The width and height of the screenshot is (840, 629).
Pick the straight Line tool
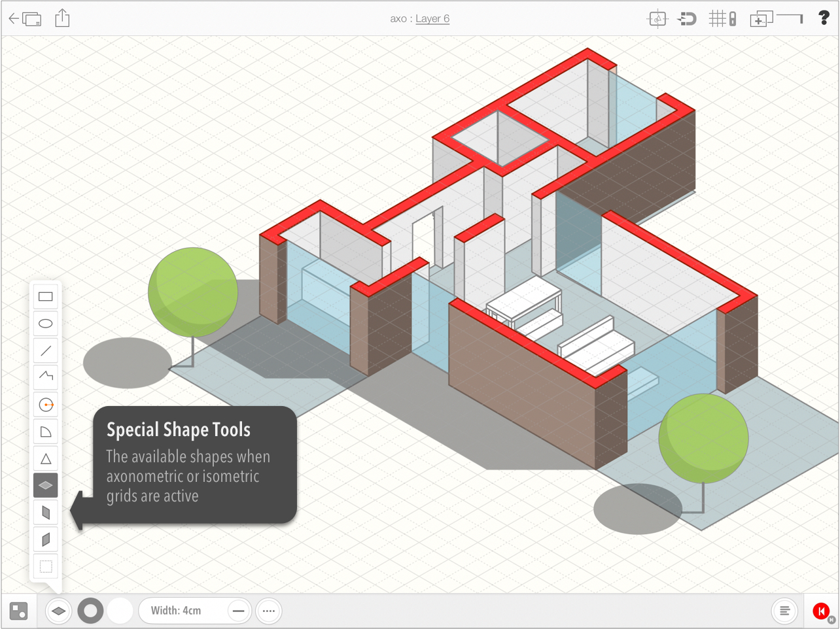[x=46, y=351]
